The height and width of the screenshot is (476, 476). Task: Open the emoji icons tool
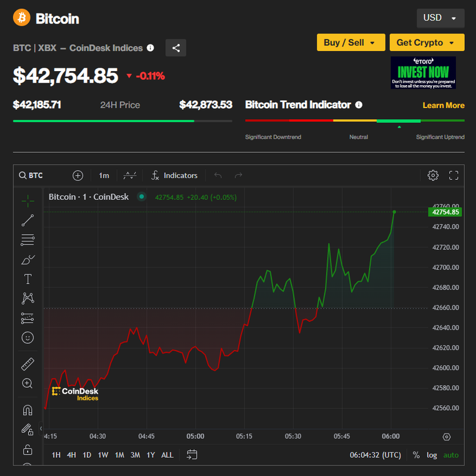click(28, 337)
